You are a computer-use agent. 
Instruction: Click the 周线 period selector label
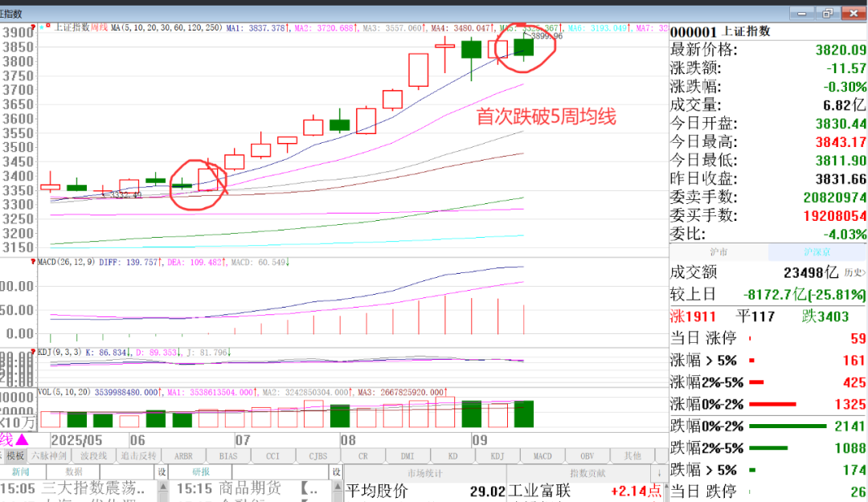[99, 27]
